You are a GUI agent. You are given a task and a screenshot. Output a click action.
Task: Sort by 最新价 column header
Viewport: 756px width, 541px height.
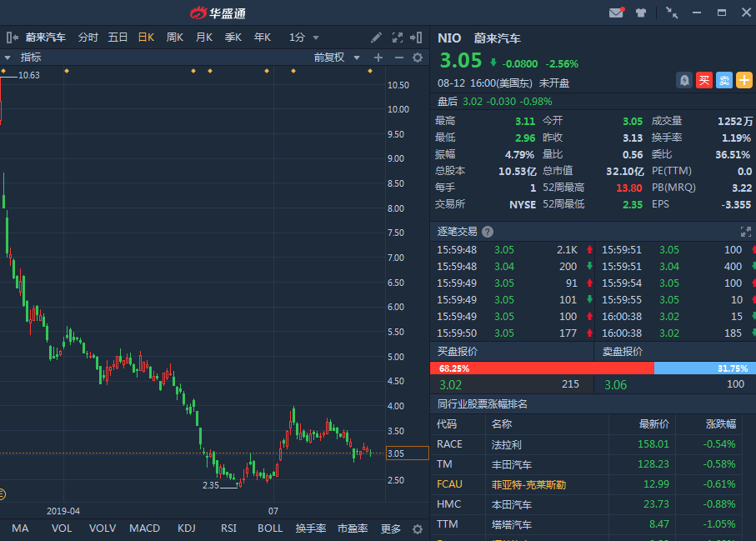tap(653, 423)
